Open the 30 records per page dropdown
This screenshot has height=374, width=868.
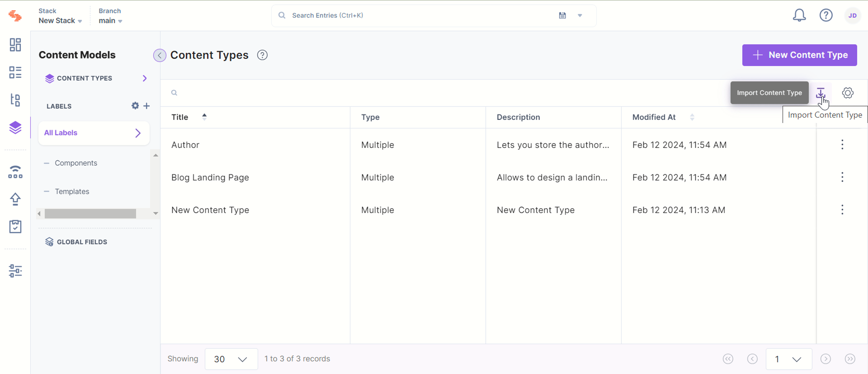[x=231, y=359]
